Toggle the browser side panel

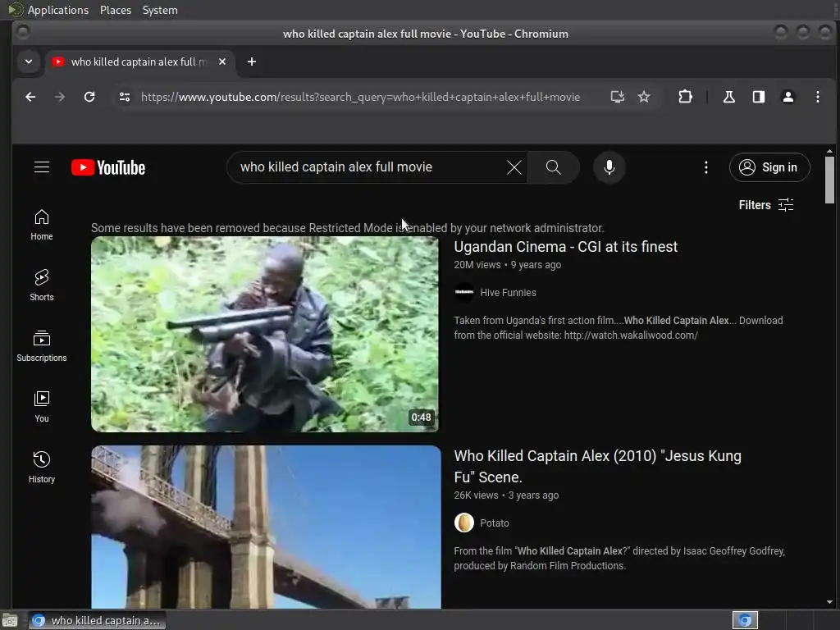point(759,97)
